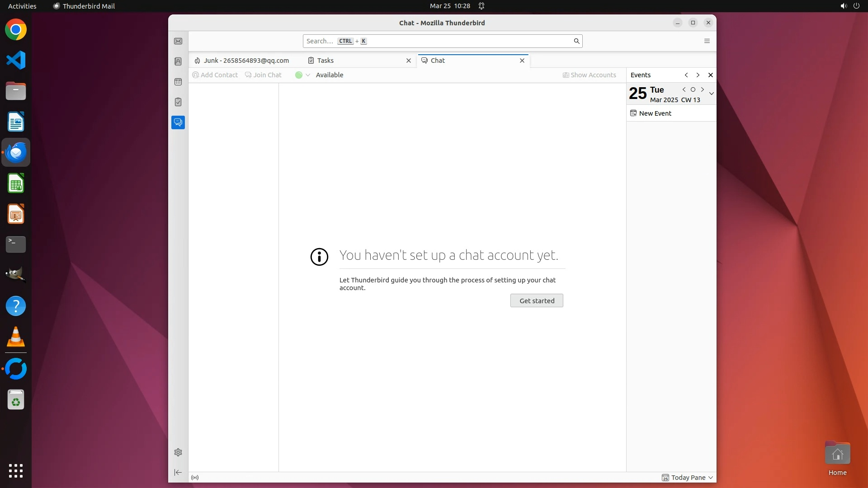868x488 pixels.
Task: Open the Calendar space in the sidebar
Action: click(x=178, y=82)
